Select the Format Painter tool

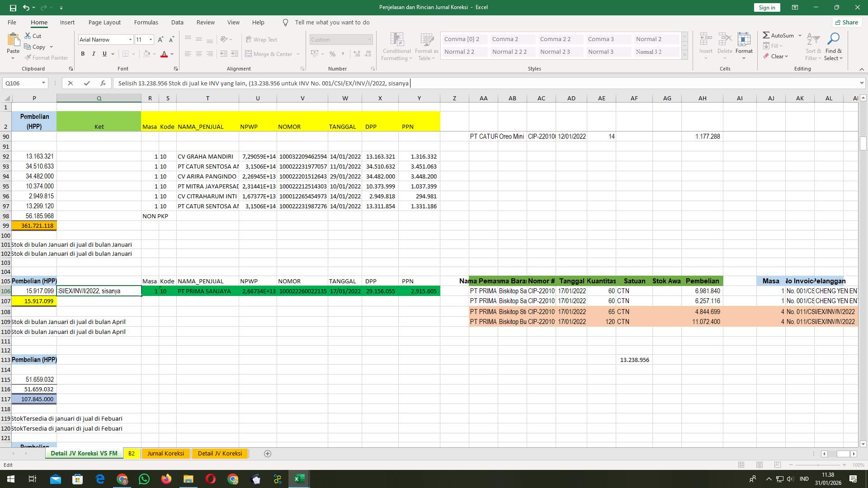pyautogui.click(x=47, y=58)
